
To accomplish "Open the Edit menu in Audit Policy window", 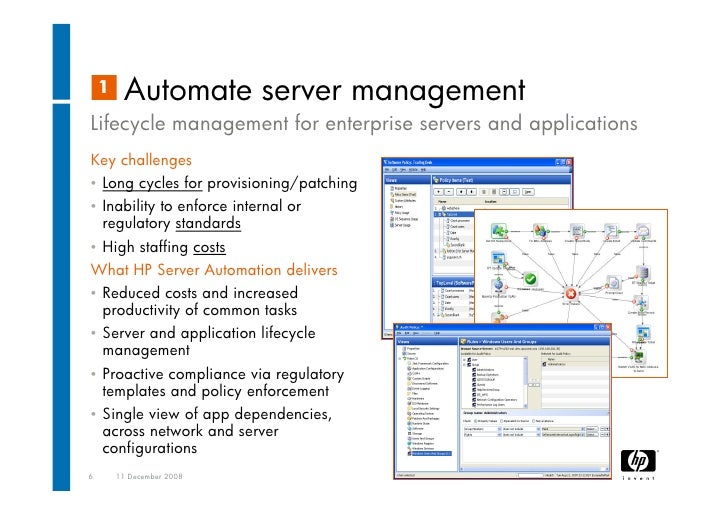I will [x=407, y=333].
